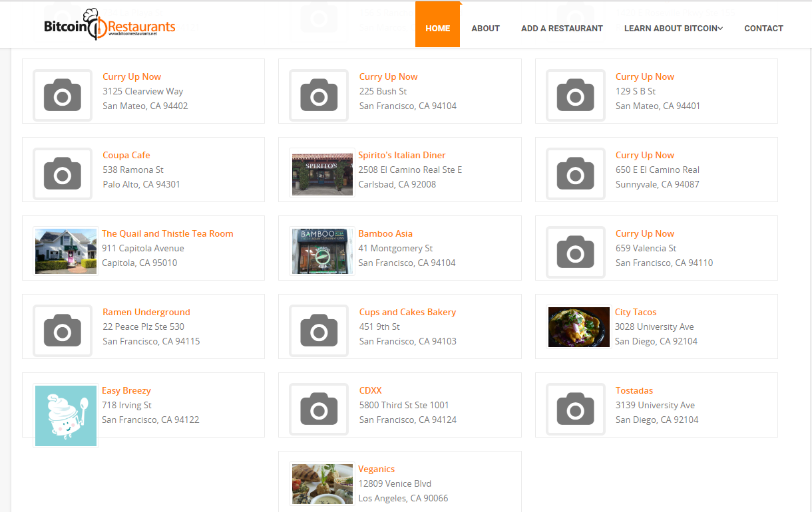Open the Veganics link
The image size is (812, 512).
click(x=377, y=469)
